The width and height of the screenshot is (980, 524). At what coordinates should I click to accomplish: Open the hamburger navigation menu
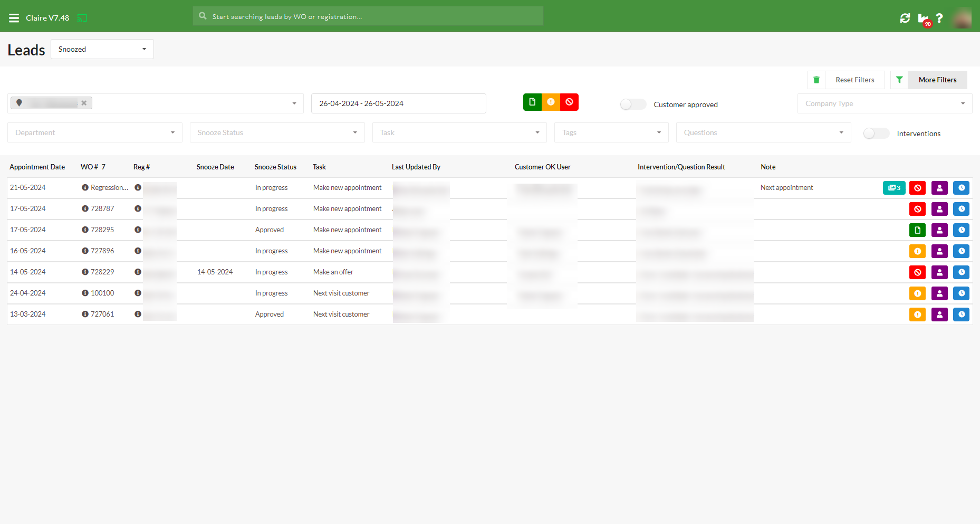[14, 18]
